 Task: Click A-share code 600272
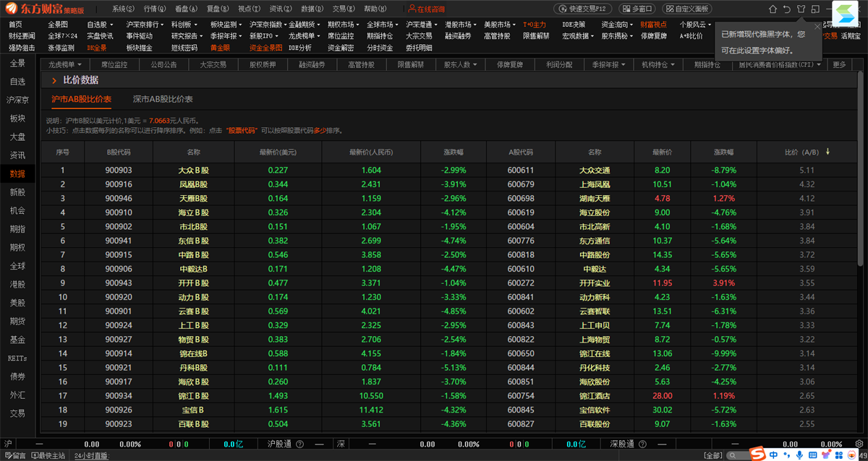pos(521,283)
